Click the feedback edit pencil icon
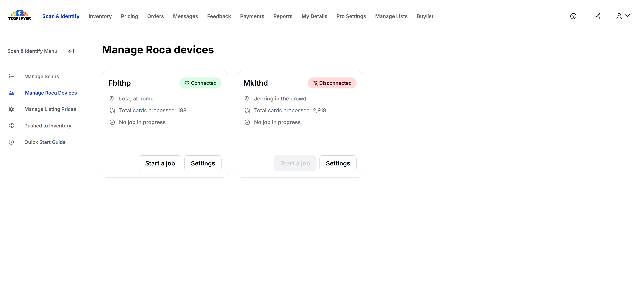644x287 pixels. 596,16
